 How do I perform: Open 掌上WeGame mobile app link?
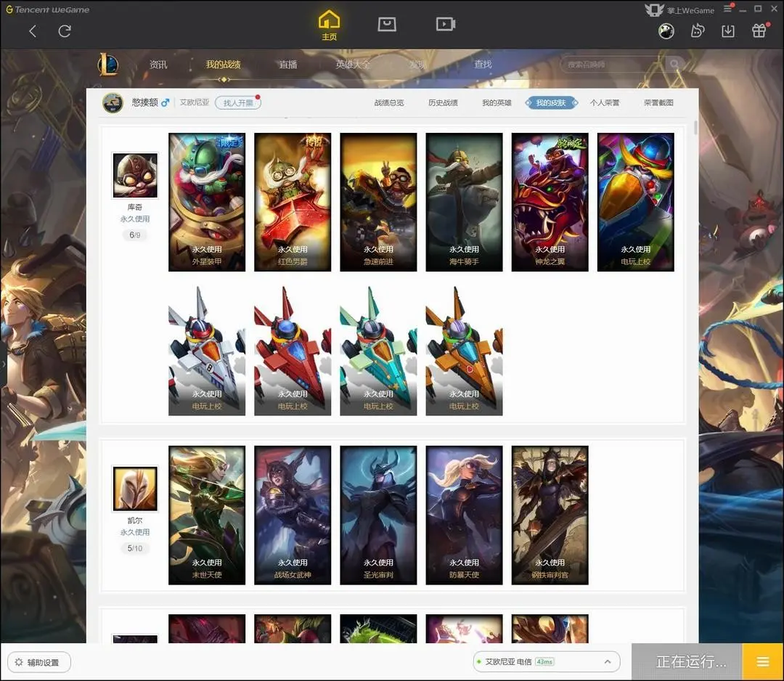click(x=679, y=10)
